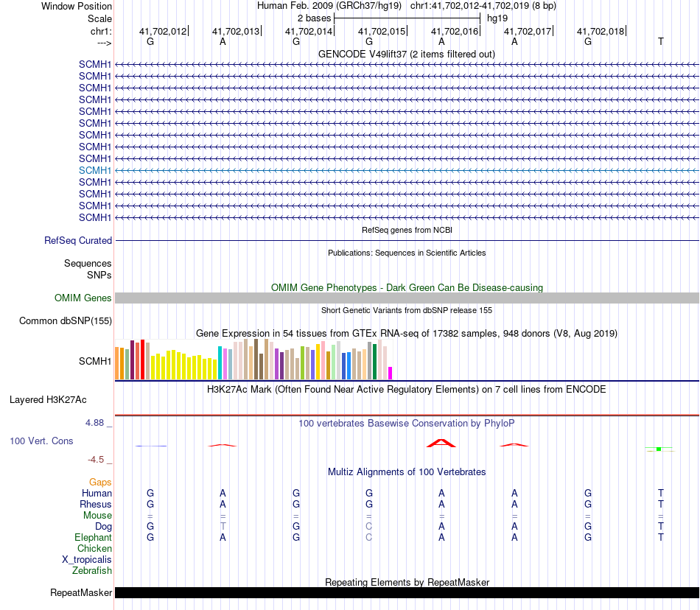700x610 pixels.
Task: Open the RefSeq genes from NCBI title
Action: [407, 230]
